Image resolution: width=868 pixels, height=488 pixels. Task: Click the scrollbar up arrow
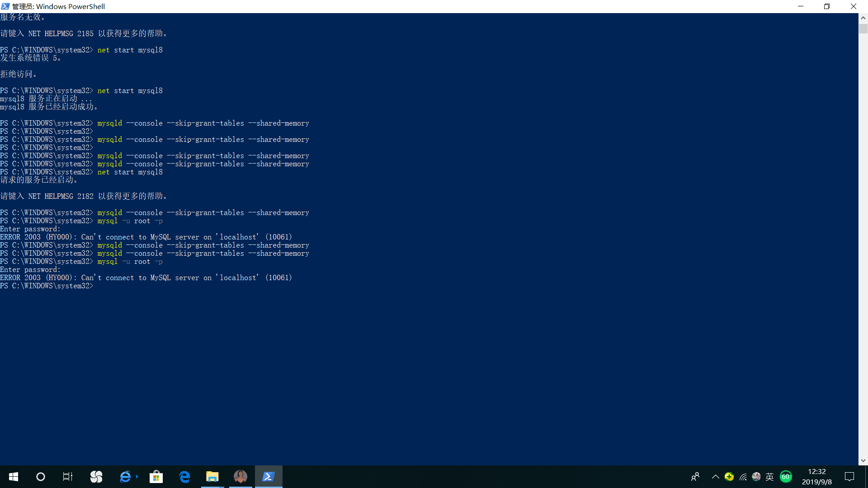[x=863, y=18]
